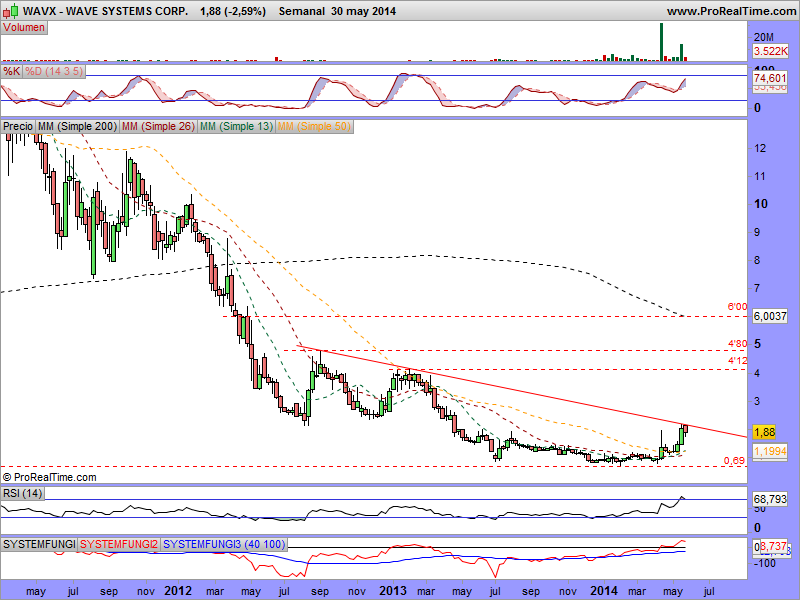Click the candlestick icon beside WAVX title
Viewport: 800px width, 600px height.
click(11, 10)
